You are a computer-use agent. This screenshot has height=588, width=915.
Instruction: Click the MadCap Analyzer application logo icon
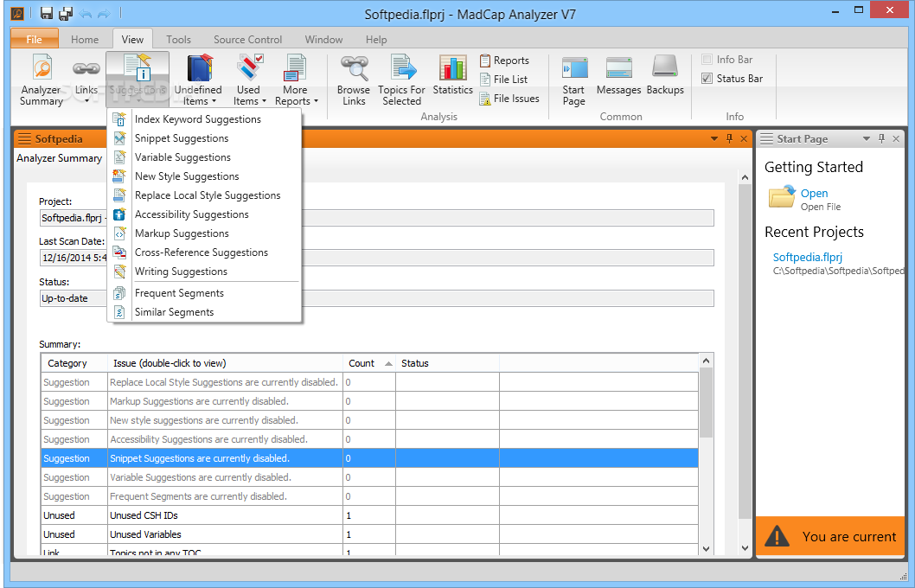17,13
